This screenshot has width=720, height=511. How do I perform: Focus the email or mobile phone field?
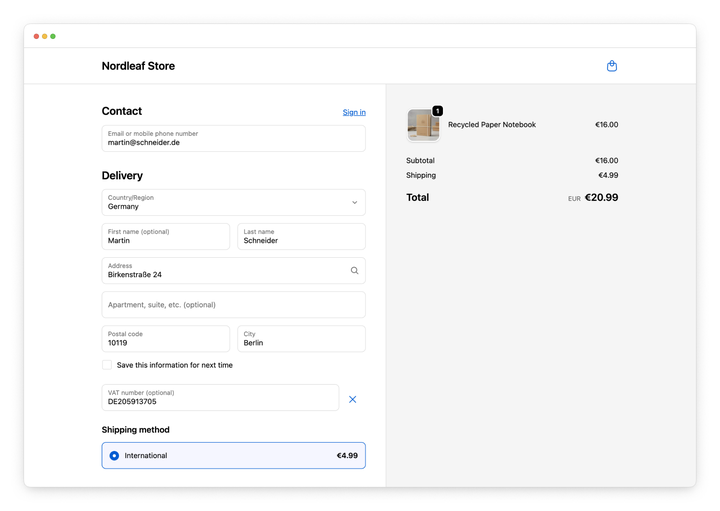pyautogui.click(x=234, y=138)
